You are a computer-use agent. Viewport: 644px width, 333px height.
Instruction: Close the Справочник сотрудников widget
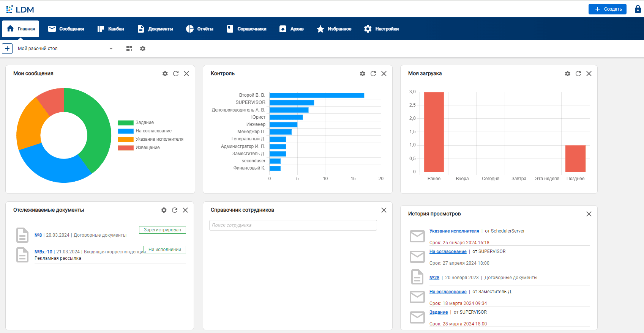point(384,210)
